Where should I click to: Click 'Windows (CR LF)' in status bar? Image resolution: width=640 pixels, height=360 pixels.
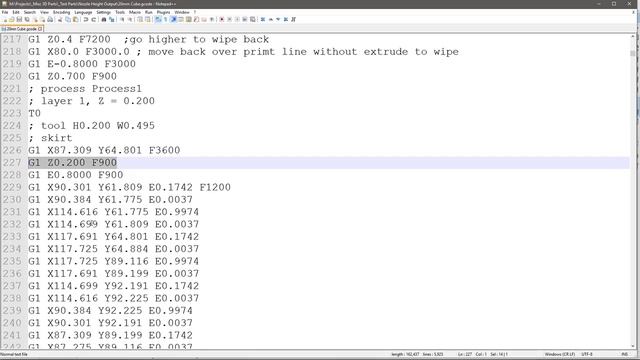point(560,354)
